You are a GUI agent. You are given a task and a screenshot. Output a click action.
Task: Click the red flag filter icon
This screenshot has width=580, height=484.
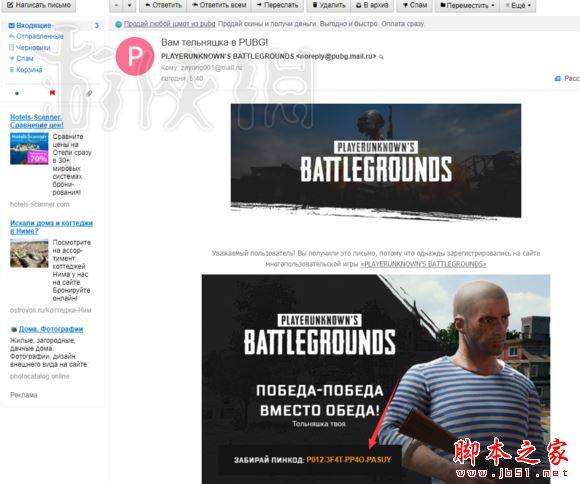[52, 93]
